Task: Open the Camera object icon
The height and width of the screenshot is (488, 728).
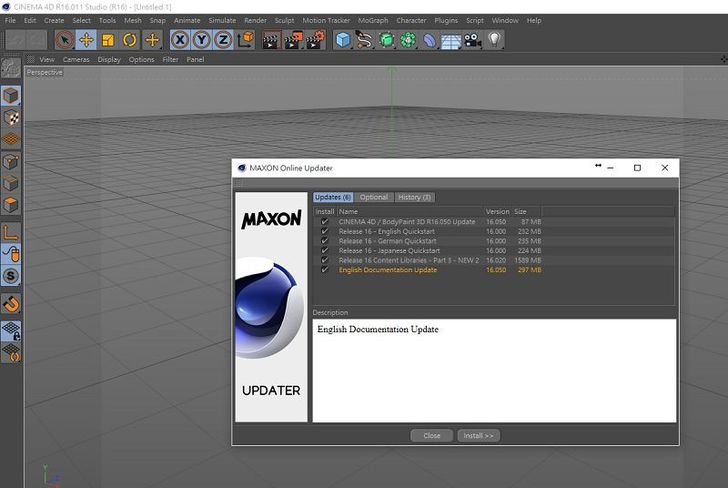Action: (x=472, y=40)
